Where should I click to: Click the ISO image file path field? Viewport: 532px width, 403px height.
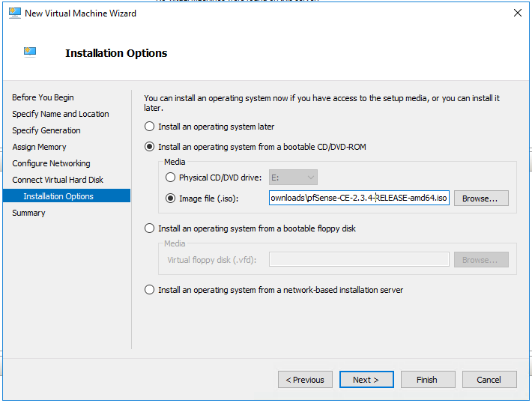coord(359,199)
